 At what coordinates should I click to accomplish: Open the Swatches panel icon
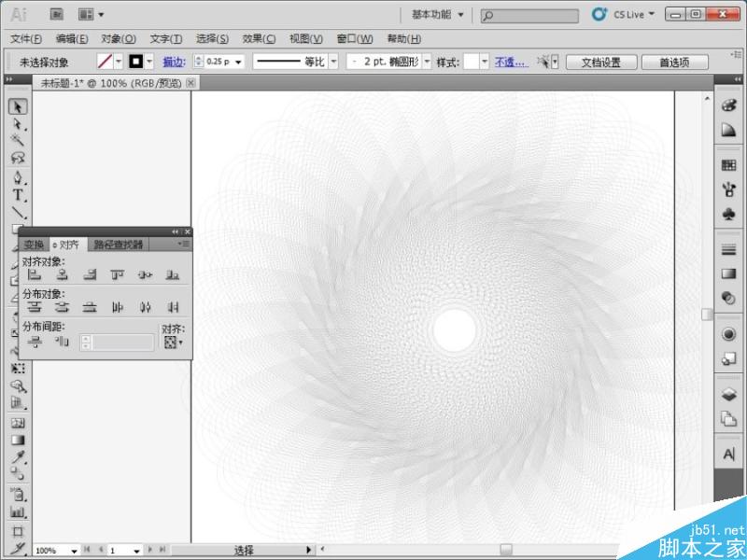tap(728, 165)
